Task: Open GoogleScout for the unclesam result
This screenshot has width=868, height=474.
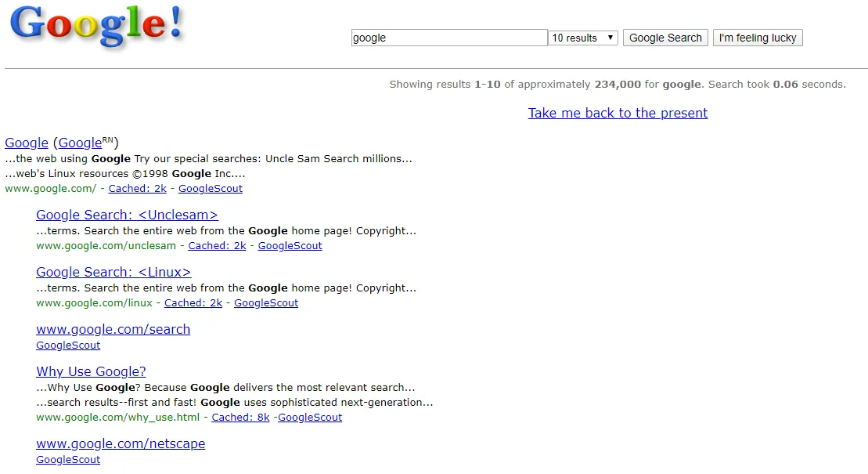Action: [x=290, y=245]
